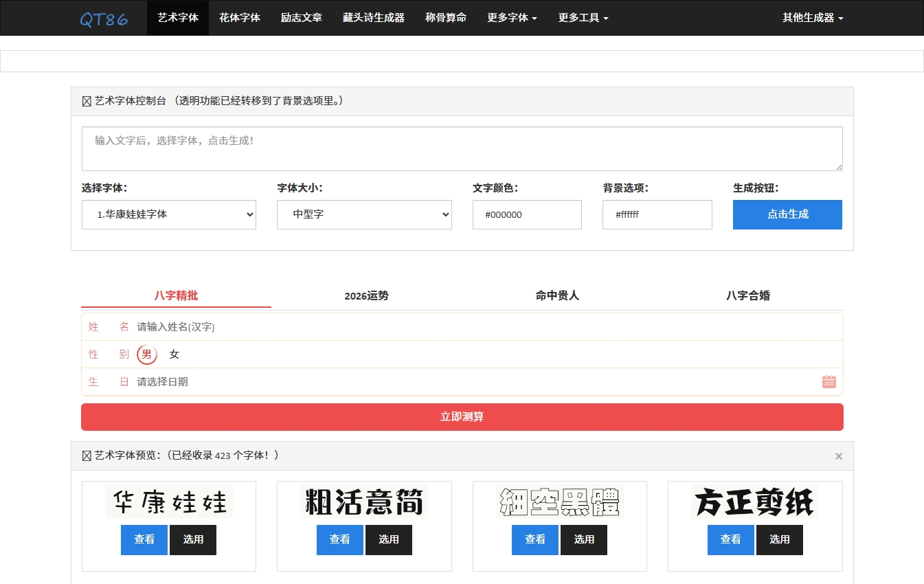Image resolution: width=924 pixels, height=584 pixels.
Task: Open the 文字颜色 #000000 color field
Action: click(527, 214)
